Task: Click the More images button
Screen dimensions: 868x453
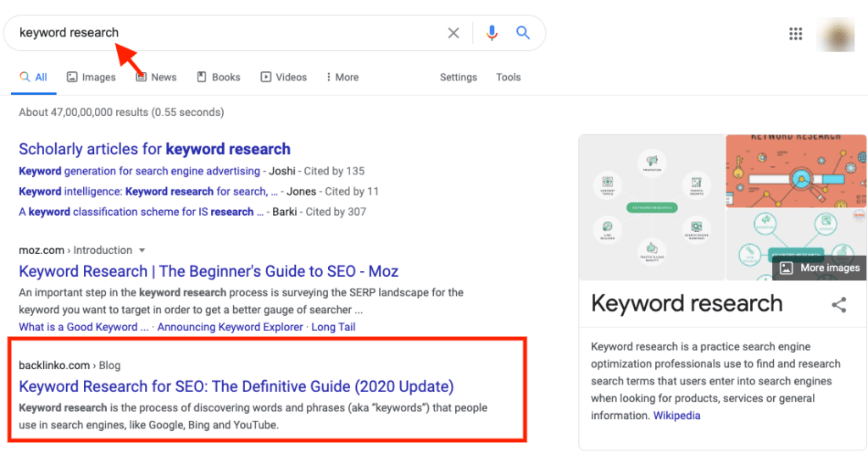Action: click(x=820, y=268)
